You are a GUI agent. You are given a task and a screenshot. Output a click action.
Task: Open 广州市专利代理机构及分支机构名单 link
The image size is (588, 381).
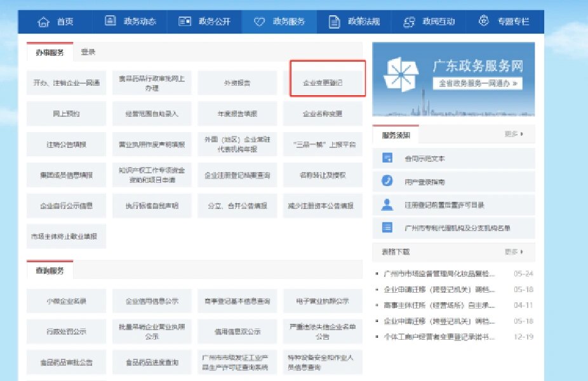pos(457,227)
